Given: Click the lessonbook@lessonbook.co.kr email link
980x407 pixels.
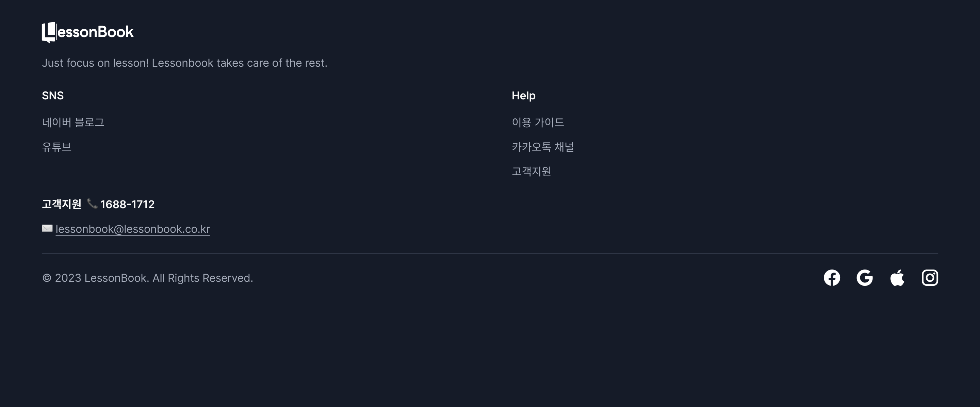Looking at the screenshot, I should [133, 229].
